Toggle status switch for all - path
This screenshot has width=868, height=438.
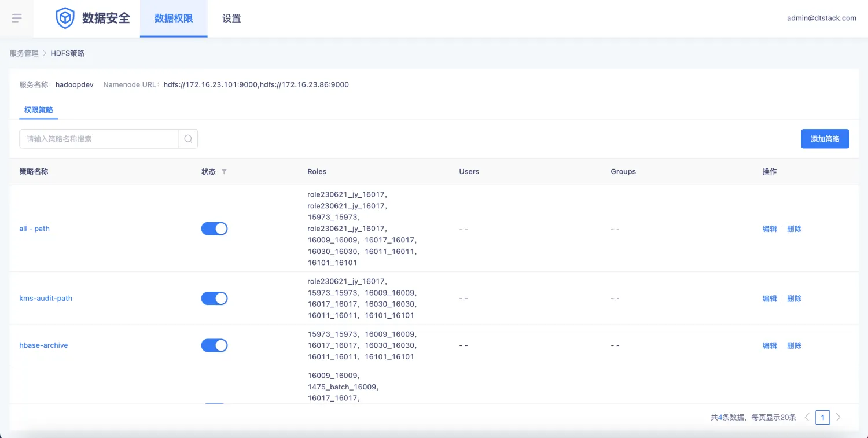[x=214, y=229]
